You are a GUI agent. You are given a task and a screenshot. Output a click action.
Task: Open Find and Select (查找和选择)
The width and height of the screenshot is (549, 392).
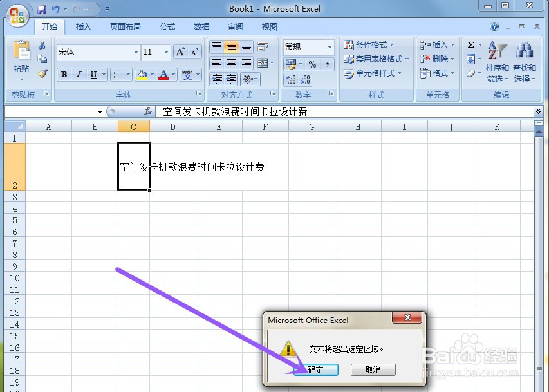(x=525, y=62)
